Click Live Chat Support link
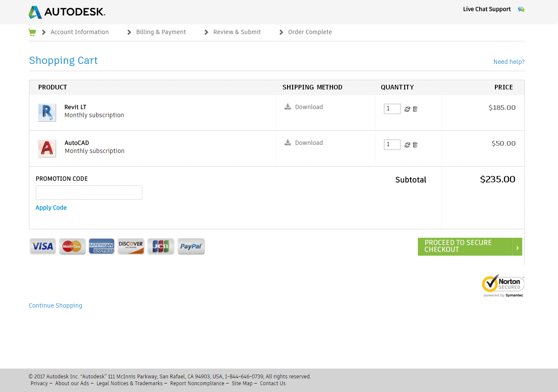The height and width of the screenshot is (392, 558). pyautogui.click(x=487, y=9)
